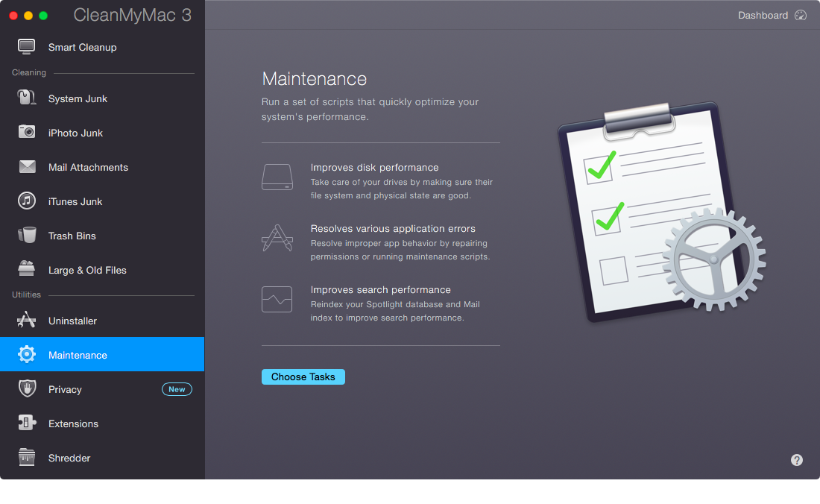Click 'Run a set of scripts' description text
Image resolution: width=820 pixels, height=504 pixels.
370,110
